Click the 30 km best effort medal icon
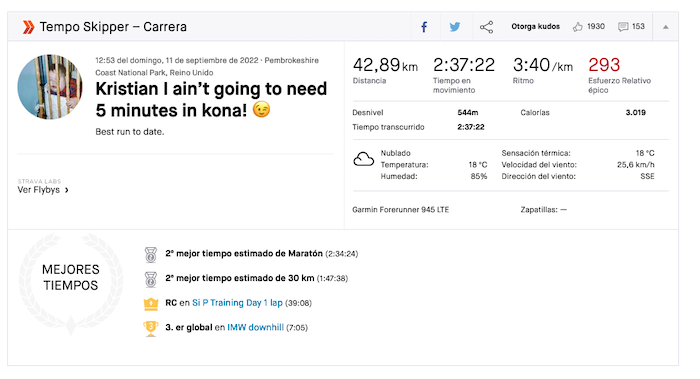 click(151, 279)
